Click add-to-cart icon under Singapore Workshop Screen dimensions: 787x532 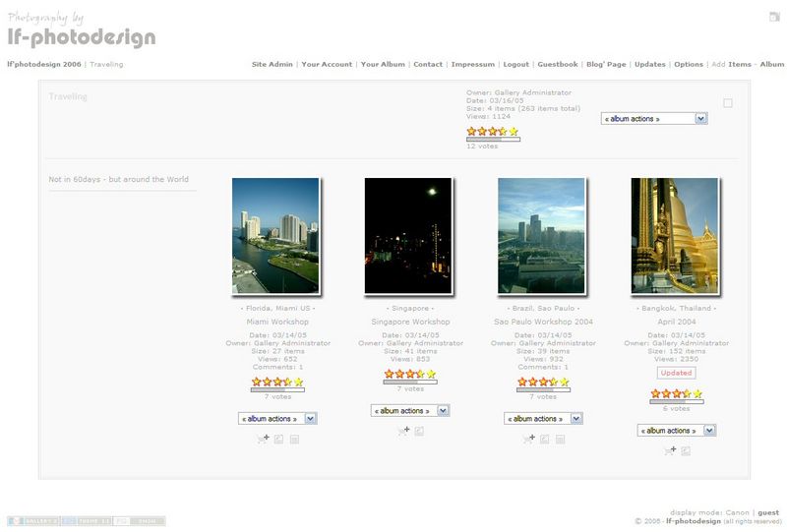pyautogui.click(x=404, y=431)
